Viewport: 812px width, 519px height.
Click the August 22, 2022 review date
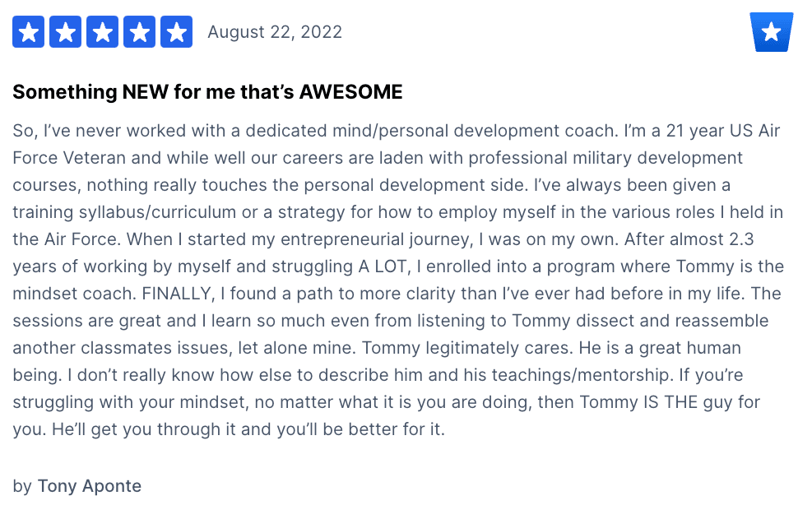(x=275, y=32)
